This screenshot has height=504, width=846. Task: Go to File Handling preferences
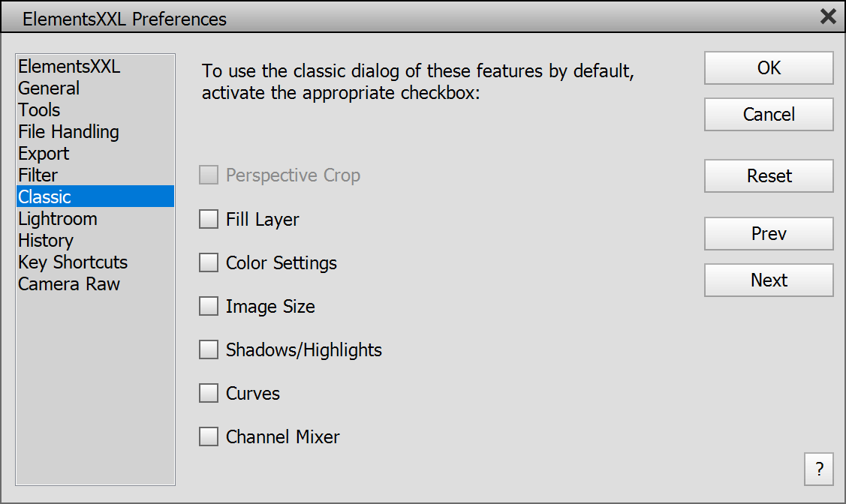pyautogui.click(x=68, y=132)
